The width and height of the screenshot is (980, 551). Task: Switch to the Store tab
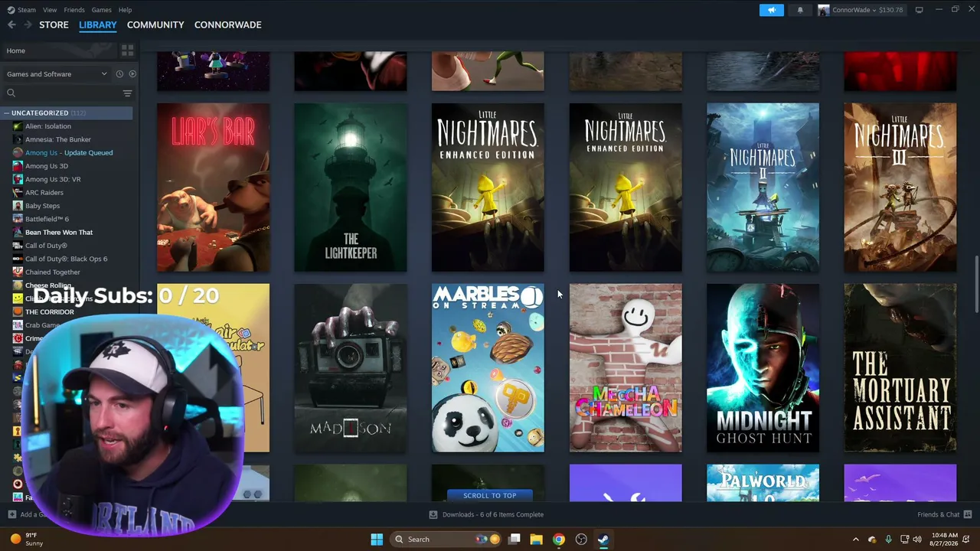point(54,24)
